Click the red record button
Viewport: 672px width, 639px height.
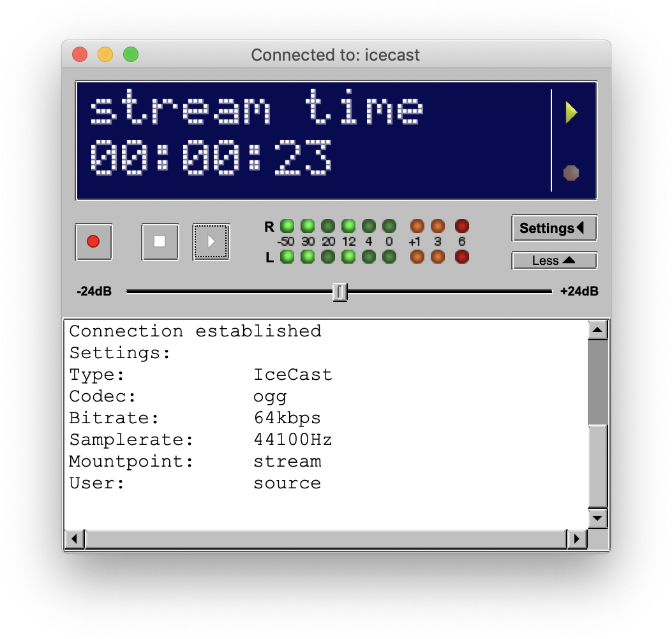[x=93, y=242]
